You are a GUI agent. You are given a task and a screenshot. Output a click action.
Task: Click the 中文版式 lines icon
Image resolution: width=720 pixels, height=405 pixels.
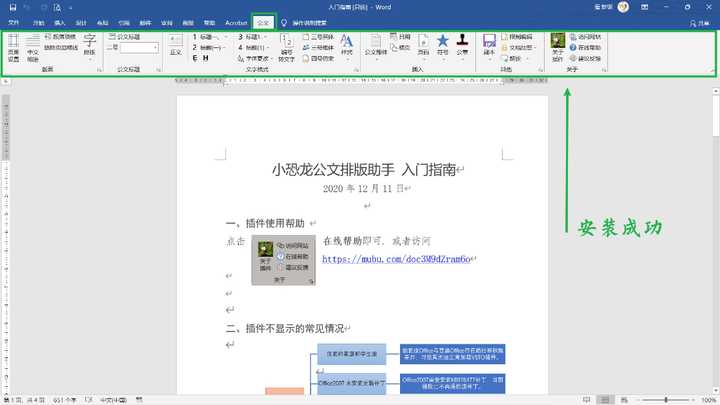[x=33, y=47]
